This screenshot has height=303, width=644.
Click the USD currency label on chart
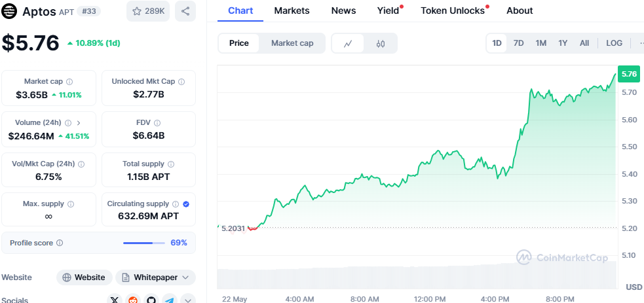tap(634, 286)
